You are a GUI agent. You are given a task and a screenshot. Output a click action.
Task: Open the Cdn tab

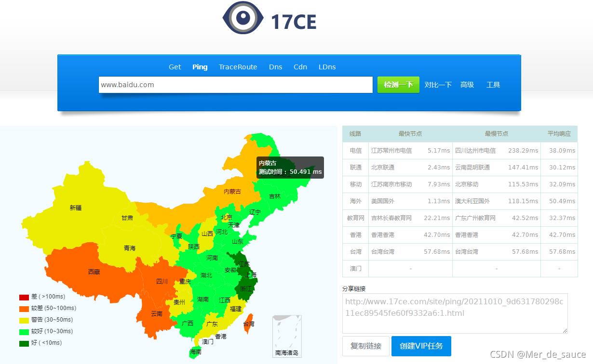pos(300,67)
